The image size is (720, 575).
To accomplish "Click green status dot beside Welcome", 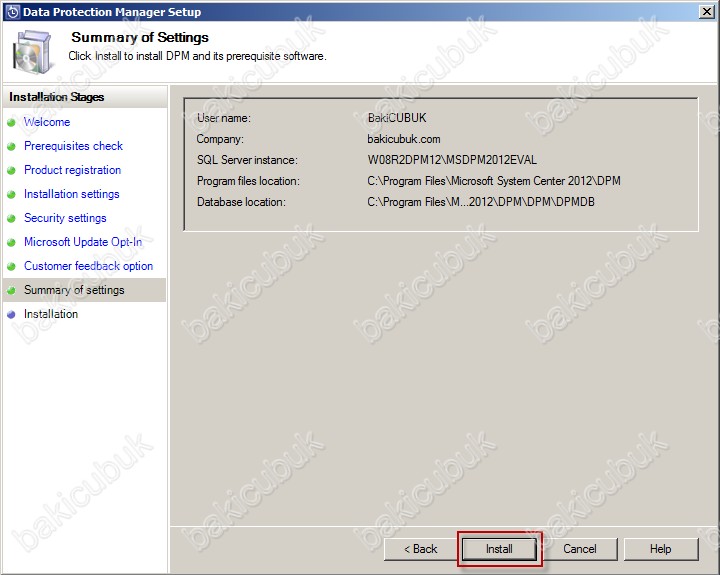I will click(x=11, y=123).
